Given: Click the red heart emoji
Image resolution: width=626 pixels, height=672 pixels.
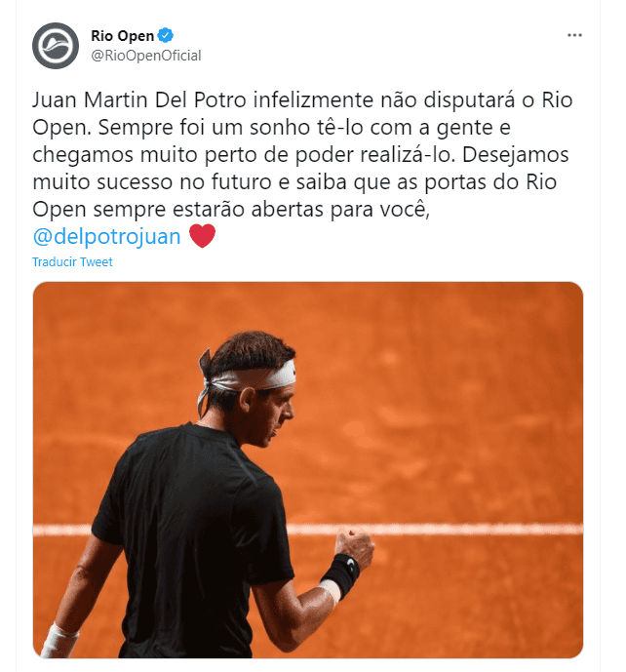Looking at the screenshot, I should point(202,236).
